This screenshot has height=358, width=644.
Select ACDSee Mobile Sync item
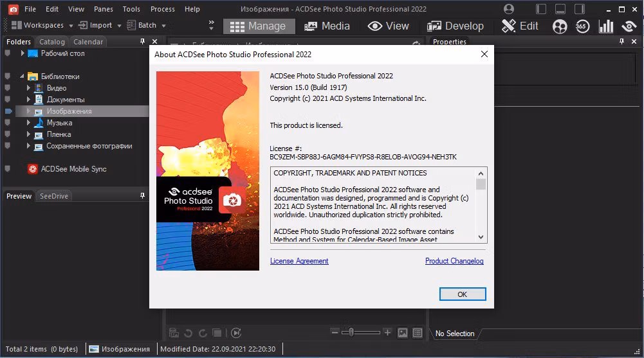tap(73, 169)
